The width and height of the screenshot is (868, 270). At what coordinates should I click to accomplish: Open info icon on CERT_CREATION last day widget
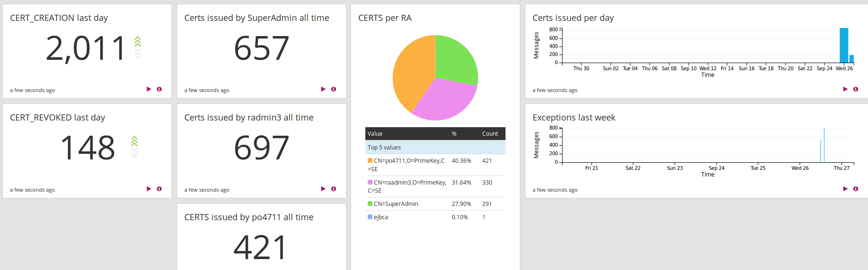coord(159,89)
